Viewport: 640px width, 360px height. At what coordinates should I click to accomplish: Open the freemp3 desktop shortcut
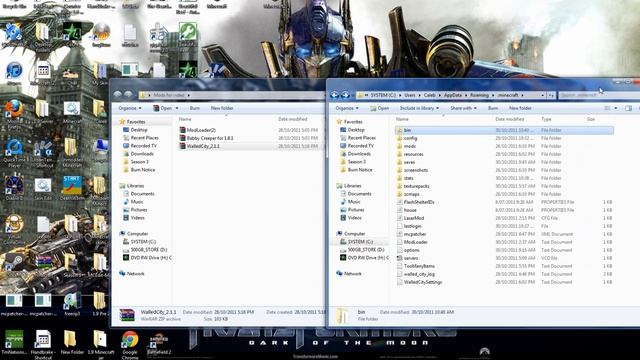pyautogui.click(x=72, y=304)
